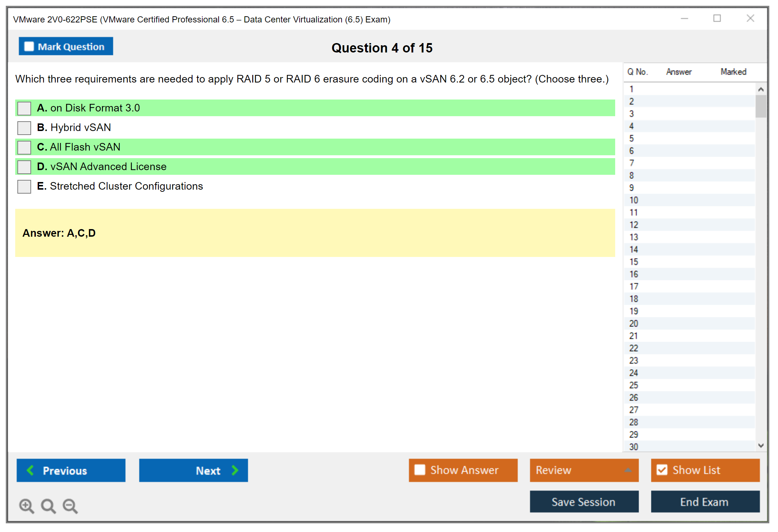
Task: Expand the Review dropdown menu
Action: (x=628, y=470)
